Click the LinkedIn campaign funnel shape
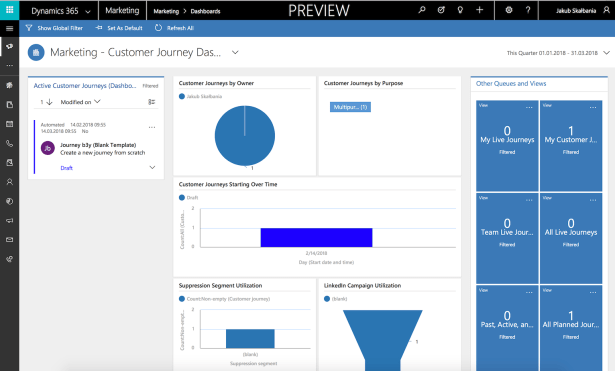The height and width of the screenshot is (371, 615). 383,340
